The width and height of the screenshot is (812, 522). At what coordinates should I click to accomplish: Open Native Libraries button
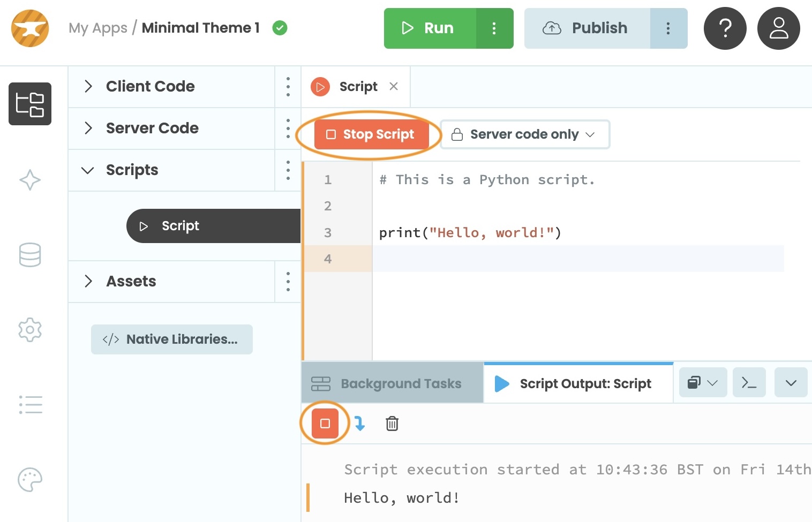172,339
